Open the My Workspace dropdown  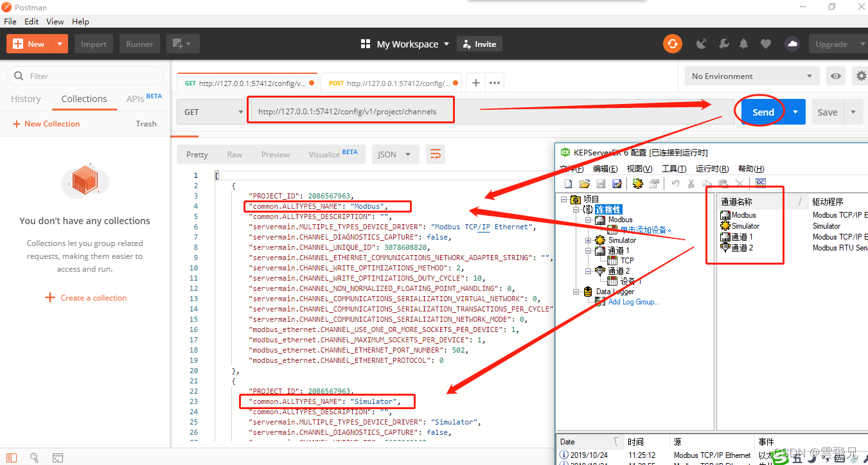[405, 44]
